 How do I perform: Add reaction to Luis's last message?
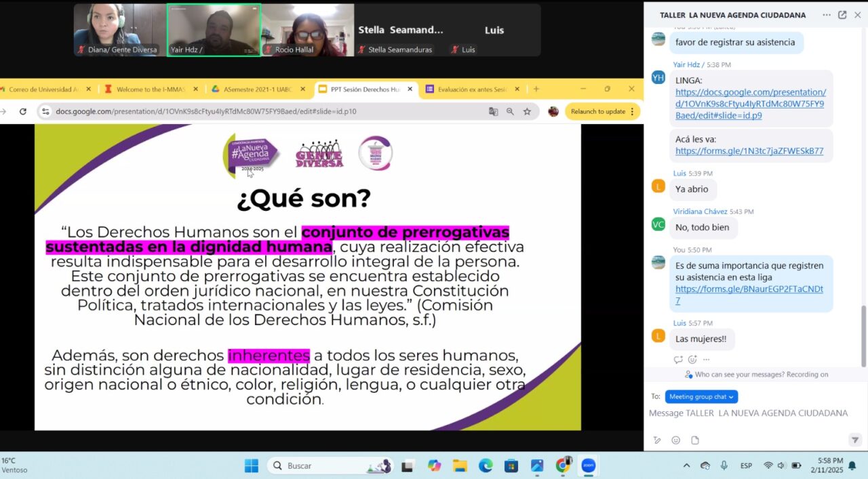(692, 360)
